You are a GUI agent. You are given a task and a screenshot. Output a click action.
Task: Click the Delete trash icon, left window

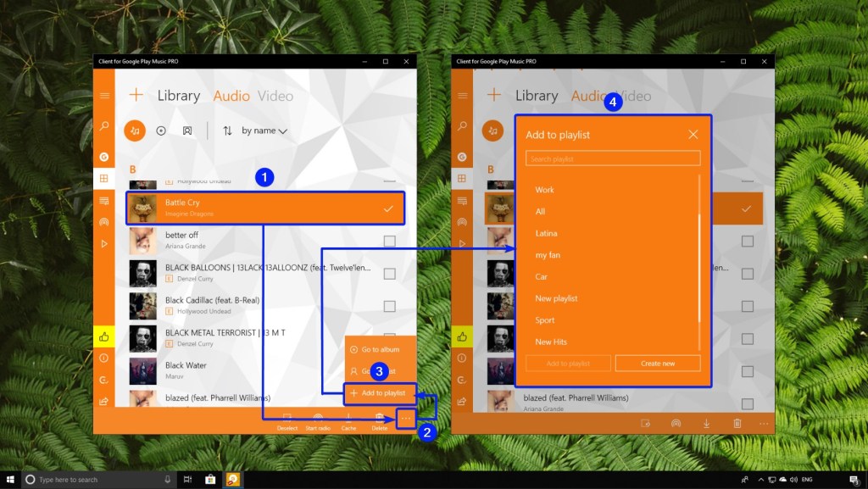coord(379,421)
